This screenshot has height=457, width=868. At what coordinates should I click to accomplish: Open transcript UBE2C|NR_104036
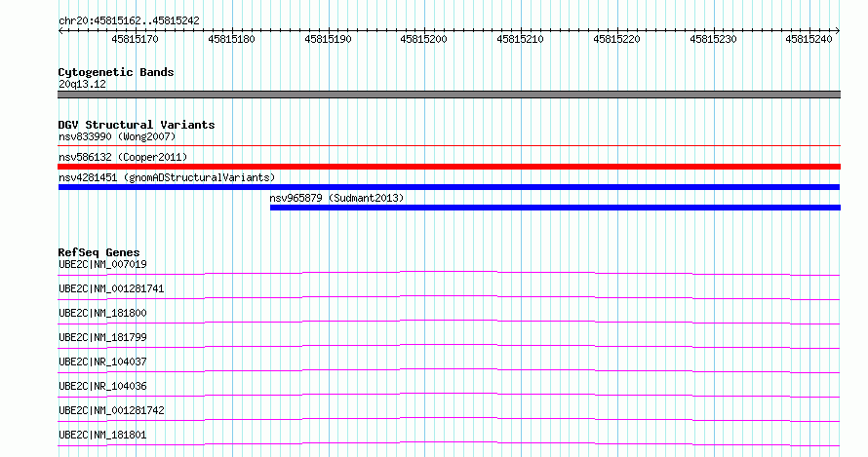click(x=102, y=386)
